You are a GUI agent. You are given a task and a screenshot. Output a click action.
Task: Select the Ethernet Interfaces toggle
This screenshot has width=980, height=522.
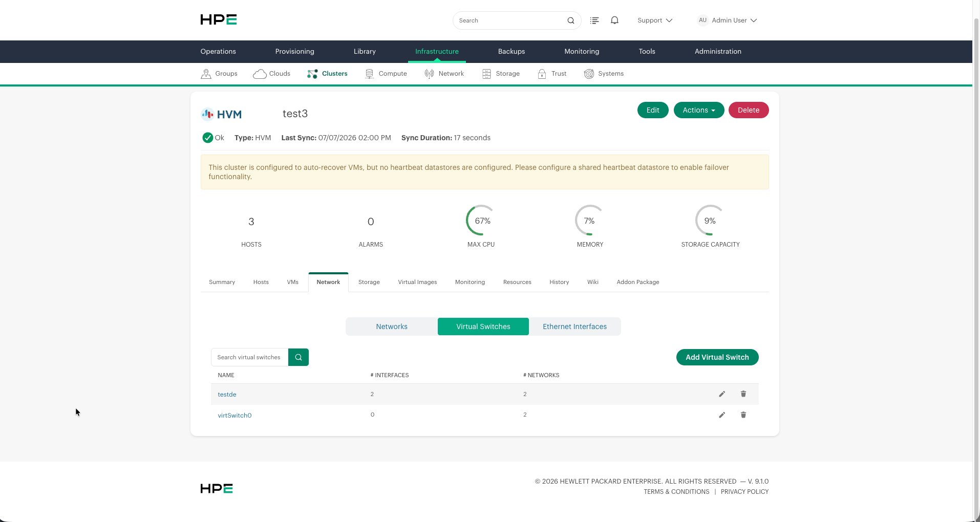(x=574, y=327)
